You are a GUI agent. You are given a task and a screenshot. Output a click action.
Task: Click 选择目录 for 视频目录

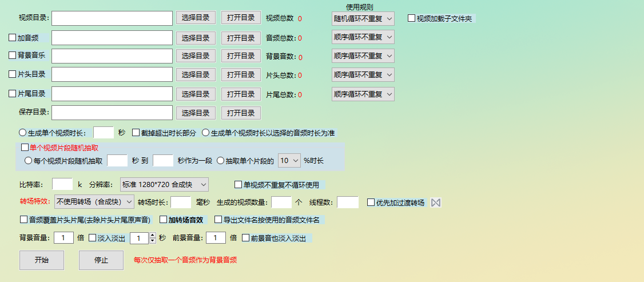coord(196,18)
